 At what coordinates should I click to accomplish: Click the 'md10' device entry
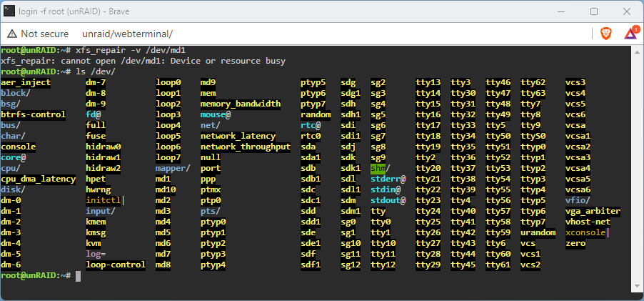tap(166, 189)
